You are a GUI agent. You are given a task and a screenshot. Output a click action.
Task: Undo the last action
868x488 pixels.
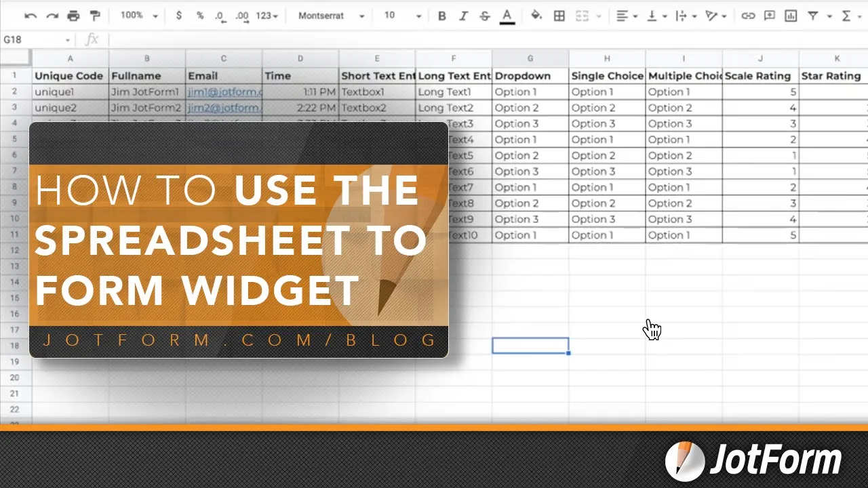point(31,16)
